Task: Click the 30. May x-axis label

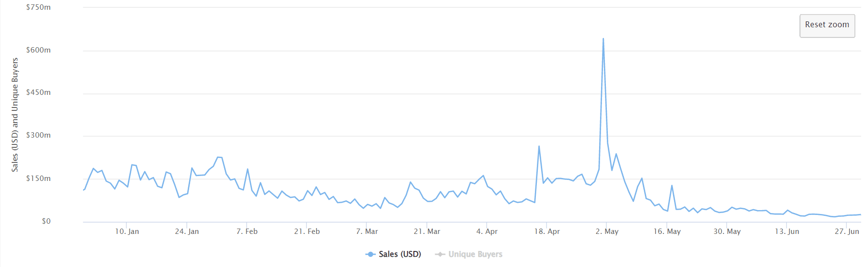Action: 727,231
